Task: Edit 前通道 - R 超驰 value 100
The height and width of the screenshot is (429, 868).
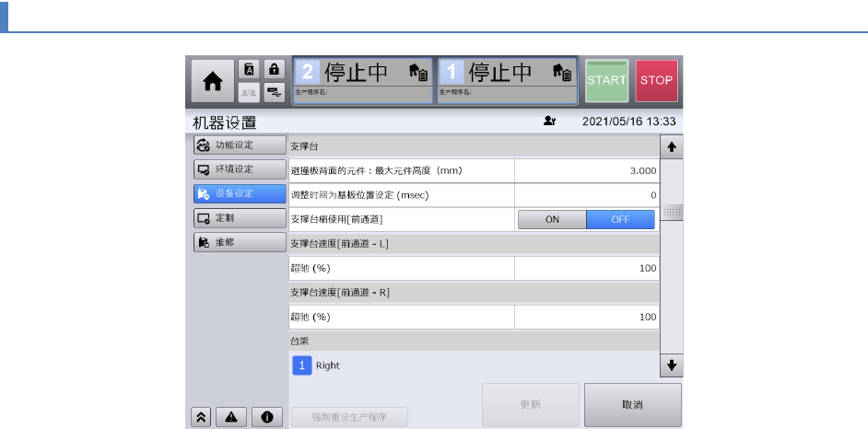Action: 587,317
